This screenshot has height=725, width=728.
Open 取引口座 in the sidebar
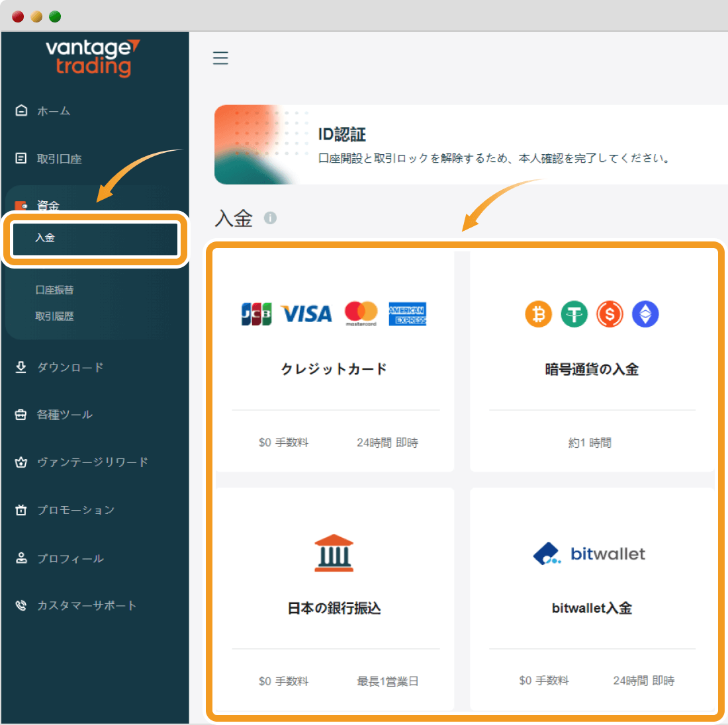60,159
